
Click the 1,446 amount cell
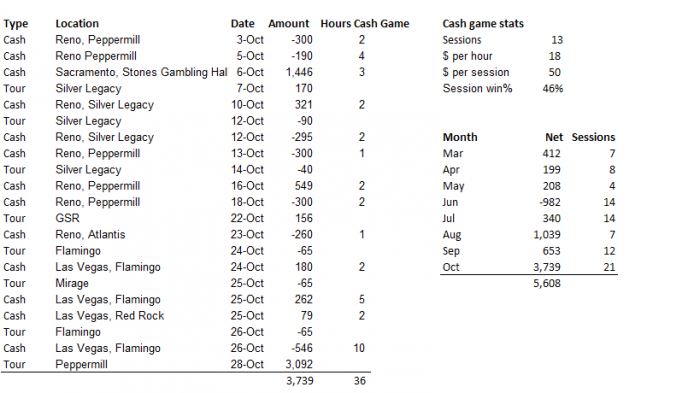pyautogui.click(x=299, y=72)
